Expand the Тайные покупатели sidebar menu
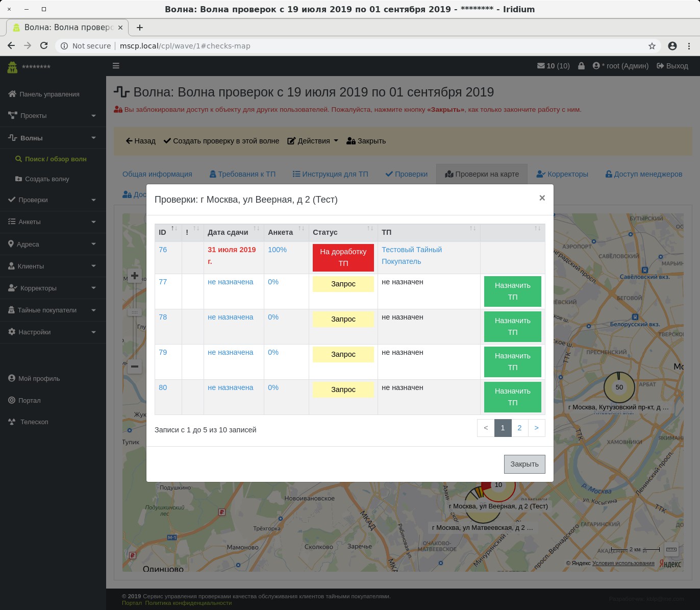The image size is (700, 610). pyautogui.click(x=53, y=310)
